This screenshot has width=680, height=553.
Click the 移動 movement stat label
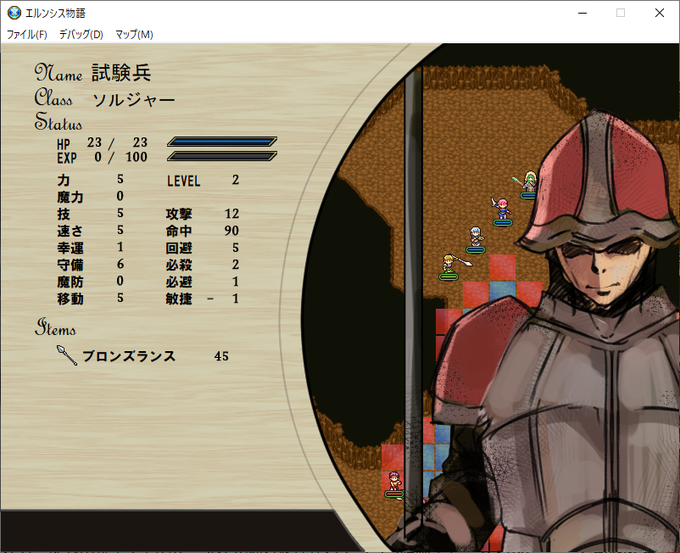click(x=70, y=298)
